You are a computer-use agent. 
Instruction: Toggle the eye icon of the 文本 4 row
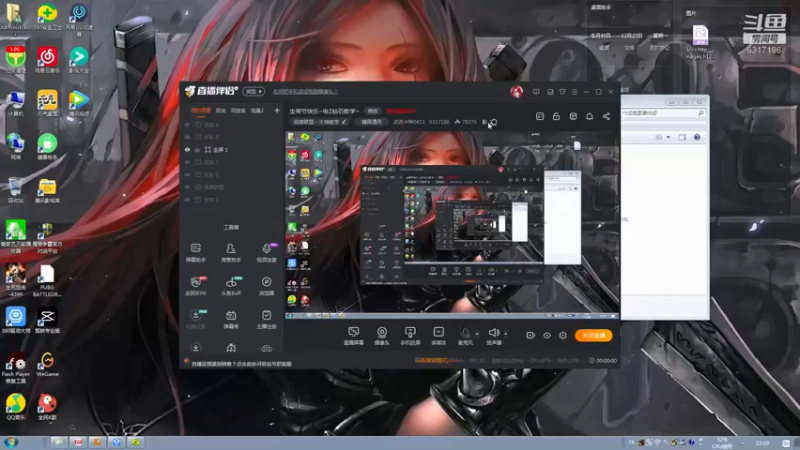click(187, 124)
